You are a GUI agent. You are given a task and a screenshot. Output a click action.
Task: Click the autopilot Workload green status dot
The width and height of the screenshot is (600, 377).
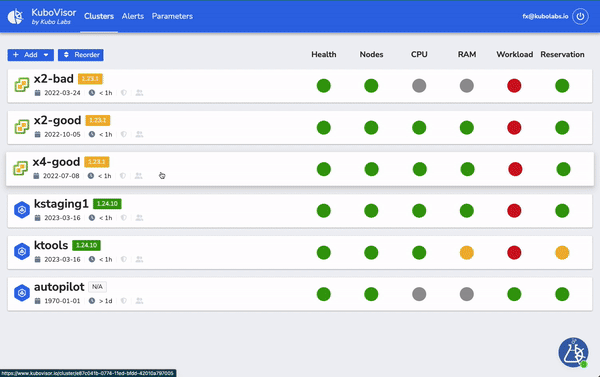pyautogui.click(x=514, y=294)
